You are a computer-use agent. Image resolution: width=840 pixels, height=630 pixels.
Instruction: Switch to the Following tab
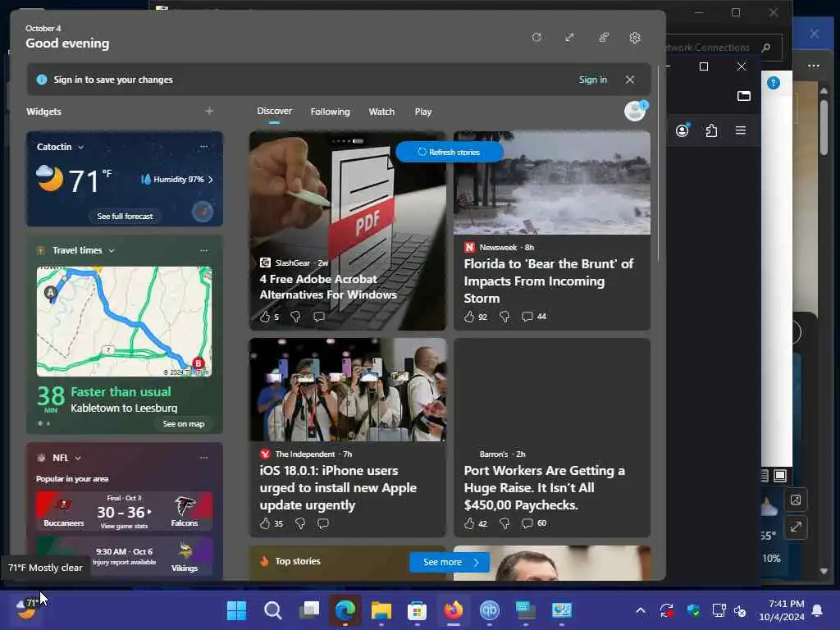(x=330, y=112)
